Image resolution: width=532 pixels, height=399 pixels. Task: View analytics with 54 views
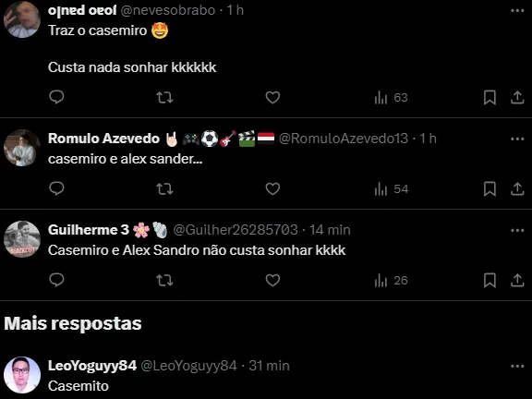[392, 189]
